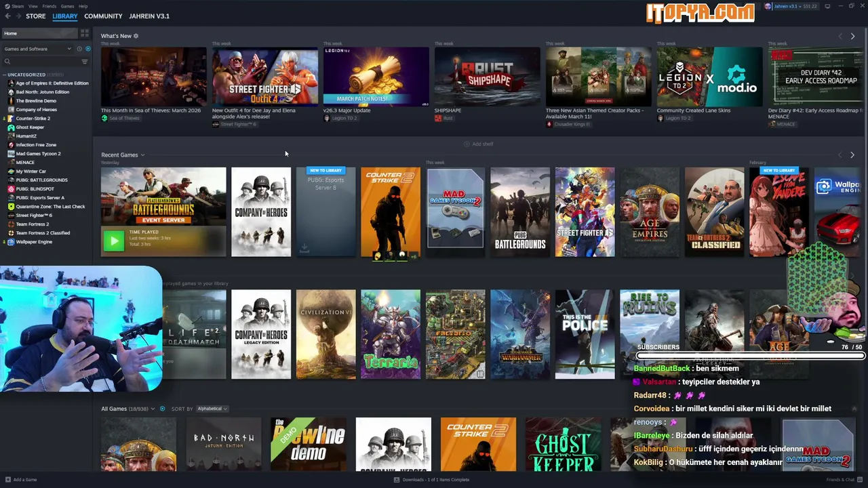Switch to the COMMUNITY tab
Viewport: 868px width, 488px height.
[103, 16]
